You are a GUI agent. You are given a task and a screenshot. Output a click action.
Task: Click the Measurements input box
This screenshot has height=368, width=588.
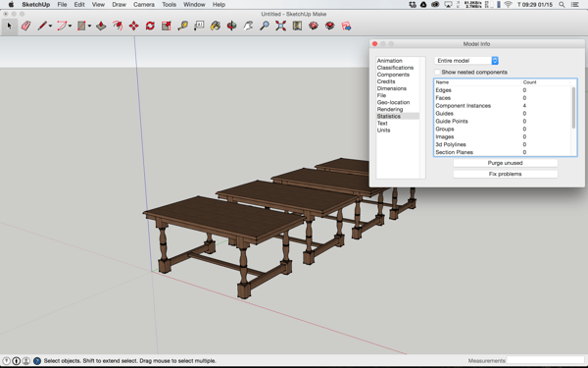pos(545,360)
